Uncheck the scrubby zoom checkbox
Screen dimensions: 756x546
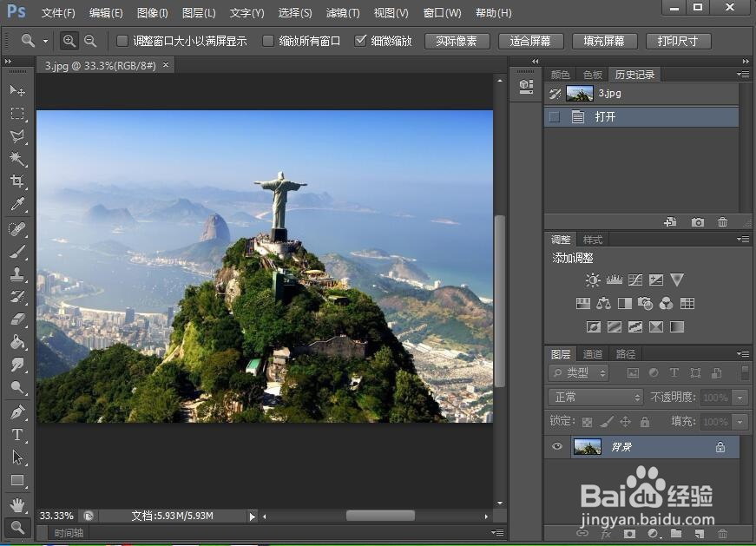point(360,41)
